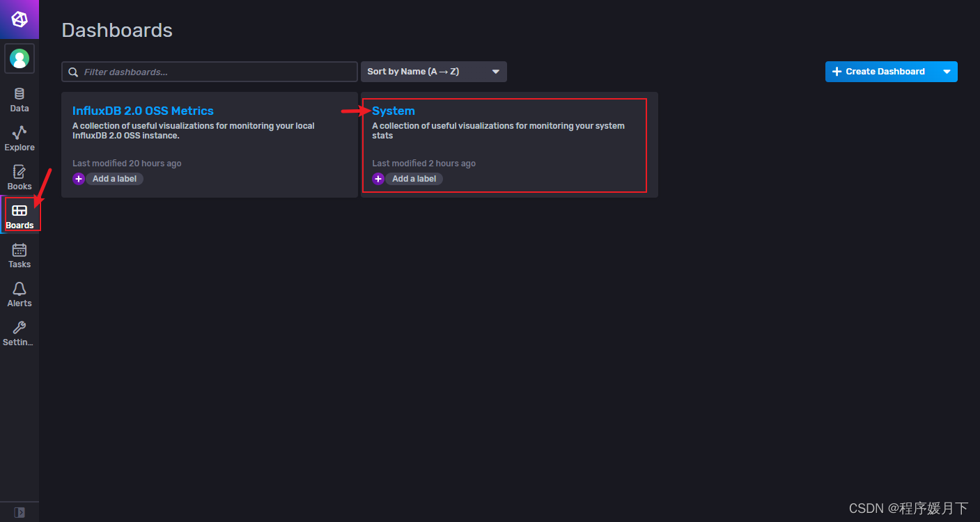Open the user avatar menu
This screenshot has height=522, width=980.
coord(20,58)
